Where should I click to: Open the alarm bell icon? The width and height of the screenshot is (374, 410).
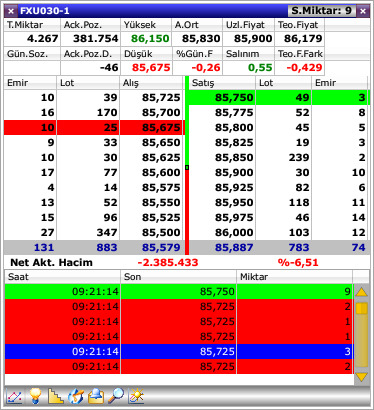96,396
